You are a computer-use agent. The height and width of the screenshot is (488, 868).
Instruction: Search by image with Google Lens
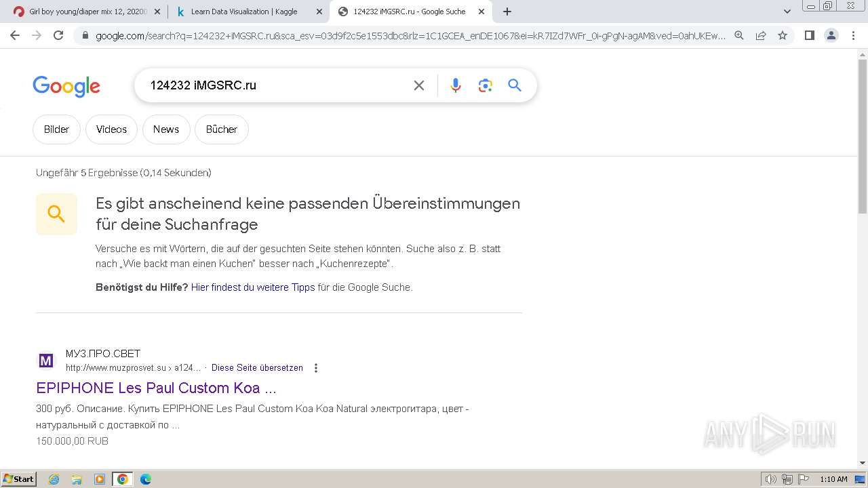(x=485, y=85)
